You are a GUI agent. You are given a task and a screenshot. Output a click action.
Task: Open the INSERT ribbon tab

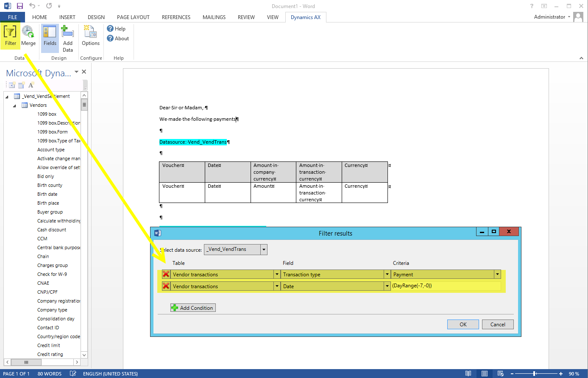click(67, 17)
